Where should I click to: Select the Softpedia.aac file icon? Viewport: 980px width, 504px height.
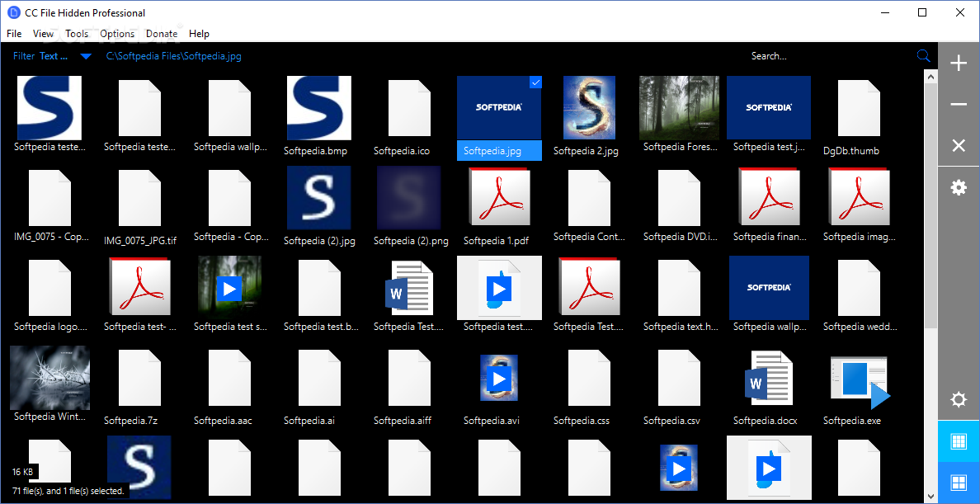pos(229,379)
